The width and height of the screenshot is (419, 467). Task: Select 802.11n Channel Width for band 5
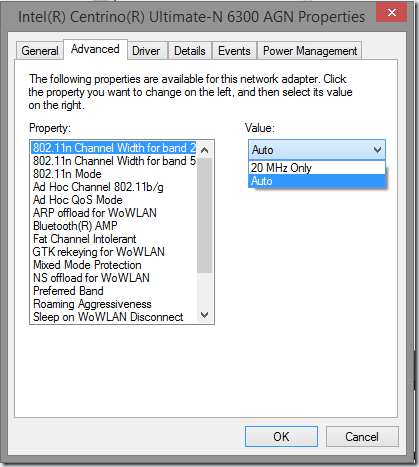pos(114,161)
